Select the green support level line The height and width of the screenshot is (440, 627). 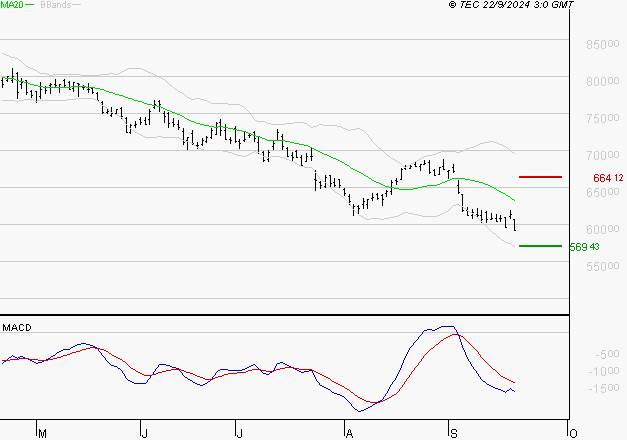point(540,246)
